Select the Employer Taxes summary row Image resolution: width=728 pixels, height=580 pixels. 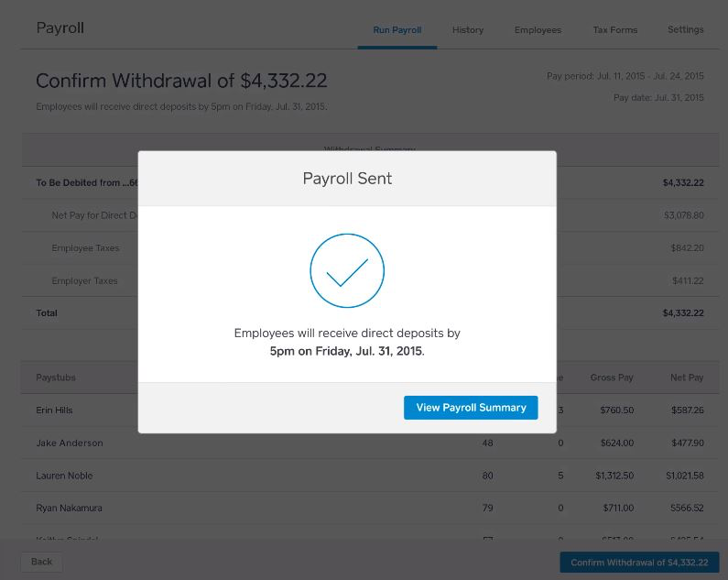(84, 280)
